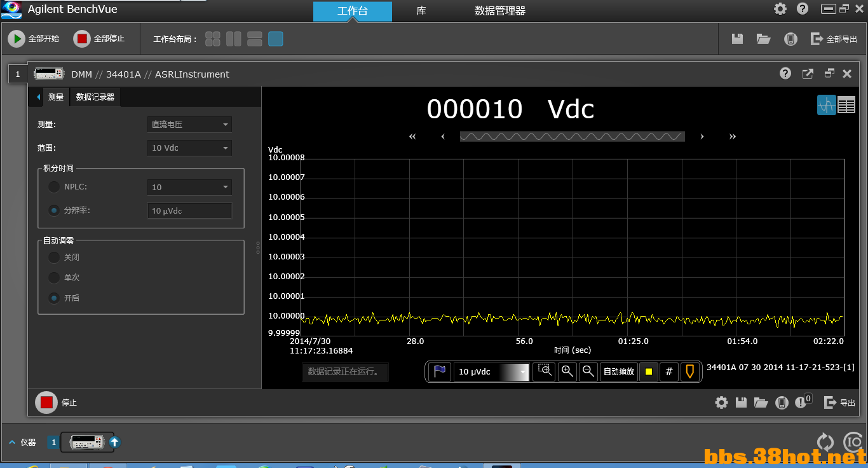Start all instruments with 全部开始
Viewport: 868px width, 468px height.
(34, 39)
